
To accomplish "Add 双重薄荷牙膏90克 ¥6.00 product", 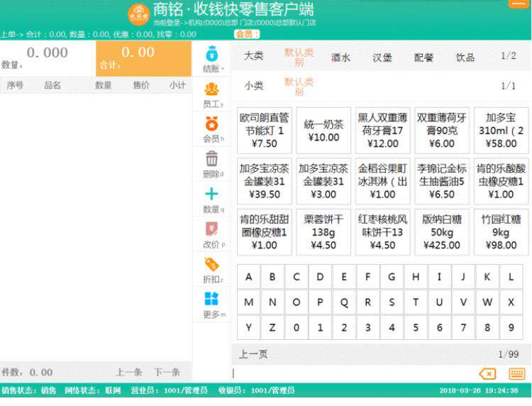I will coord(442,131).
